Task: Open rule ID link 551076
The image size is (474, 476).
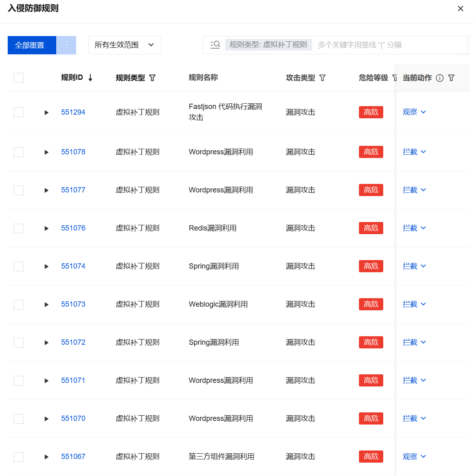Action: coord(73,228)
